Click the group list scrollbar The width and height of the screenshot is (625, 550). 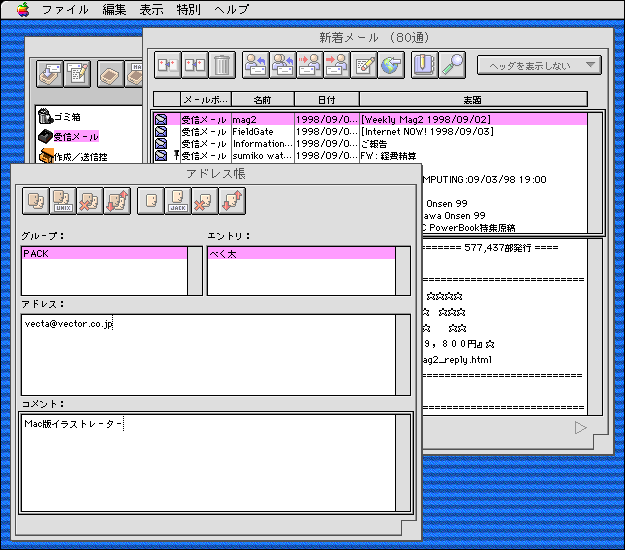click(195, 271)
